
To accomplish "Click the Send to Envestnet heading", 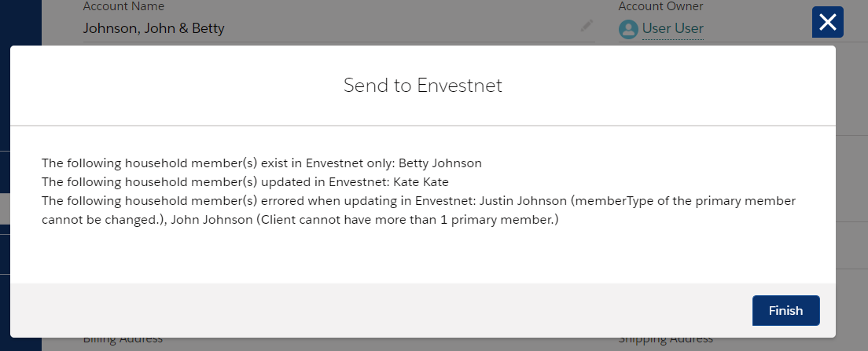I will click(423, 86).
